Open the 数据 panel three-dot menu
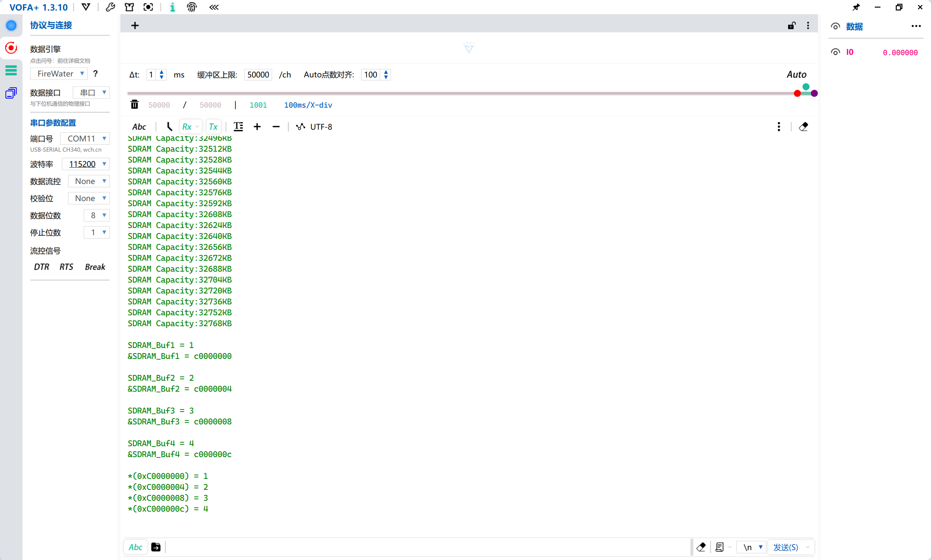Viewport: 931px width, 560px height. [x=916, y=26]
